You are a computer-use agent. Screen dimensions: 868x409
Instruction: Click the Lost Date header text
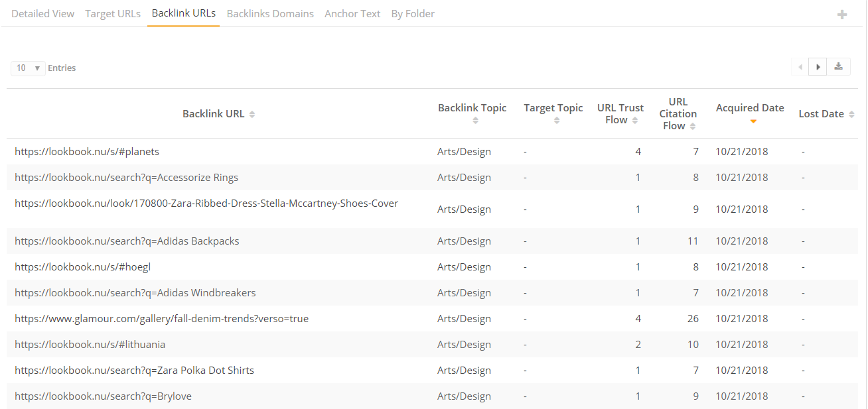pyautogui.click(x=821, y=113)
